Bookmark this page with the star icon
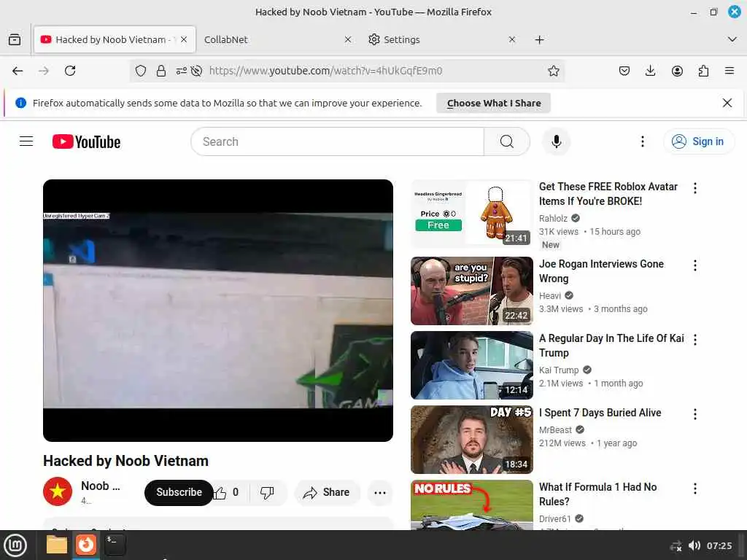This screenshot has width=747, height=560. tap(553, 71)
